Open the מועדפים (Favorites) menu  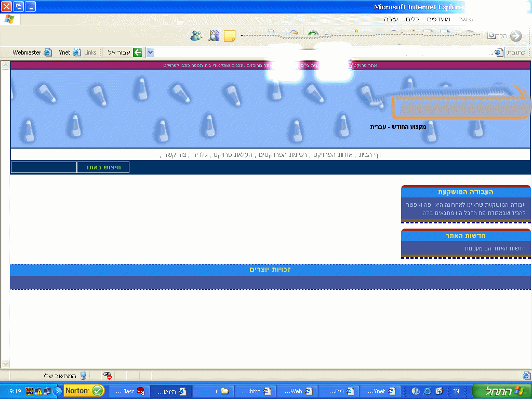coord(438,19)
